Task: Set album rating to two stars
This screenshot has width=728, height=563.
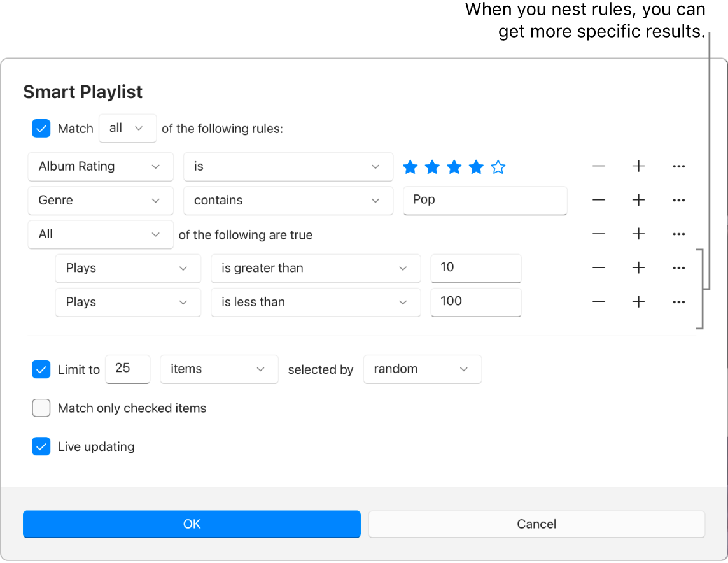Action: (432, 167)
